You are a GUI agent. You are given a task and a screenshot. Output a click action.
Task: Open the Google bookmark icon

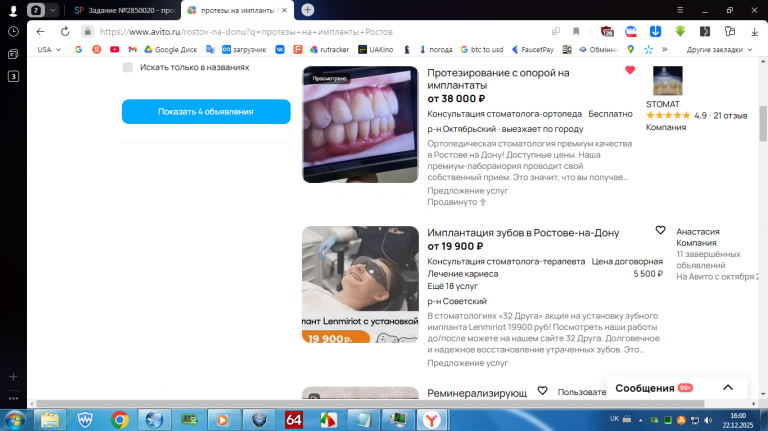click(78, 49)
